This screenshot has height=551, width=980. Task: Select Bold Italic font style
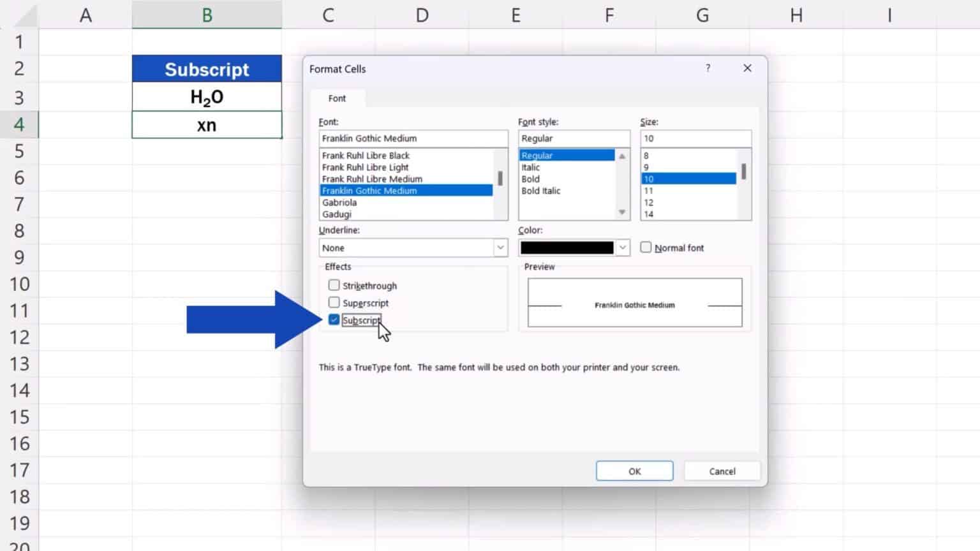[541, 191]
